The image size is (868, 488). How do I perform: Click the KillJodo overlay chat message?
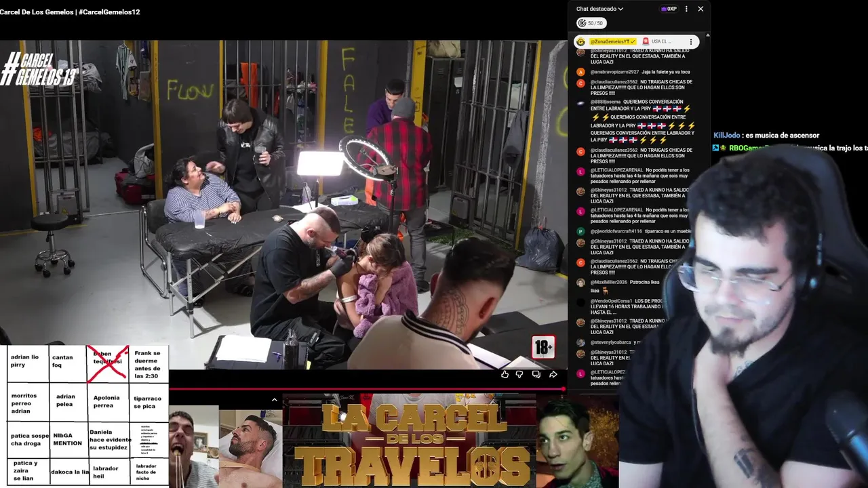click(x=766, y=136)
